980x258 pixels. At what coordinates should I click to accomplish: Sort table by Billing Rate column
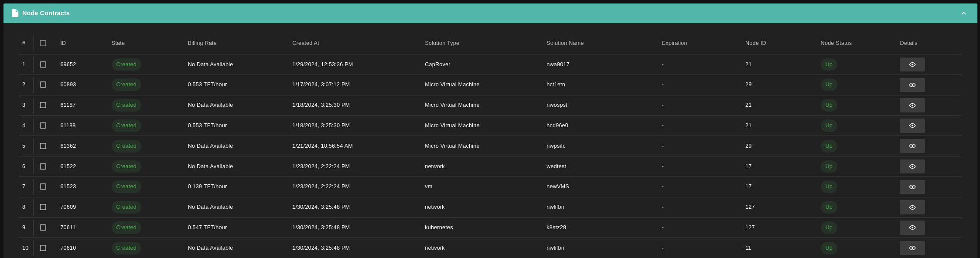202,43
